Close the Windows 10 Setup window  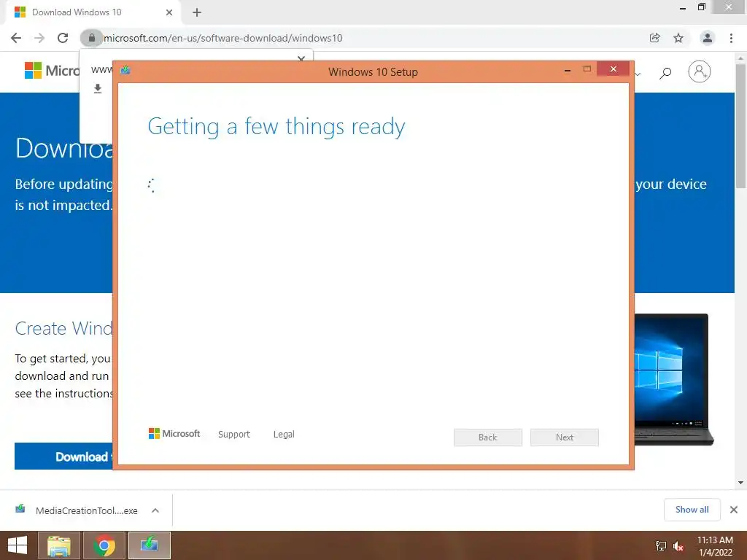[x=613, y=69]
